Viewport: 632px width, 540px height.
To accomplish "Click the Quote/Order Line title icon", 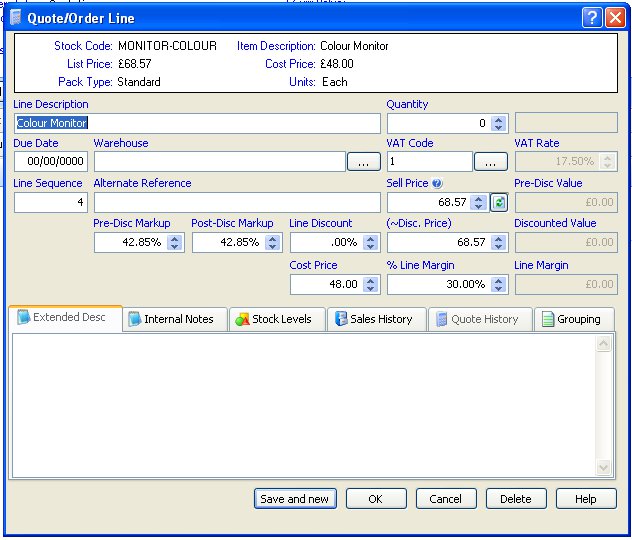I will coord(15,18).
